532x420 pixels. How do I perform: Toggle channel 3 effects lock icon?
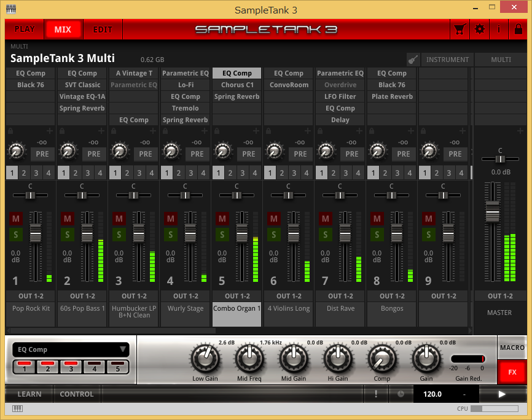pyautogui.click(x=113, y=131)
